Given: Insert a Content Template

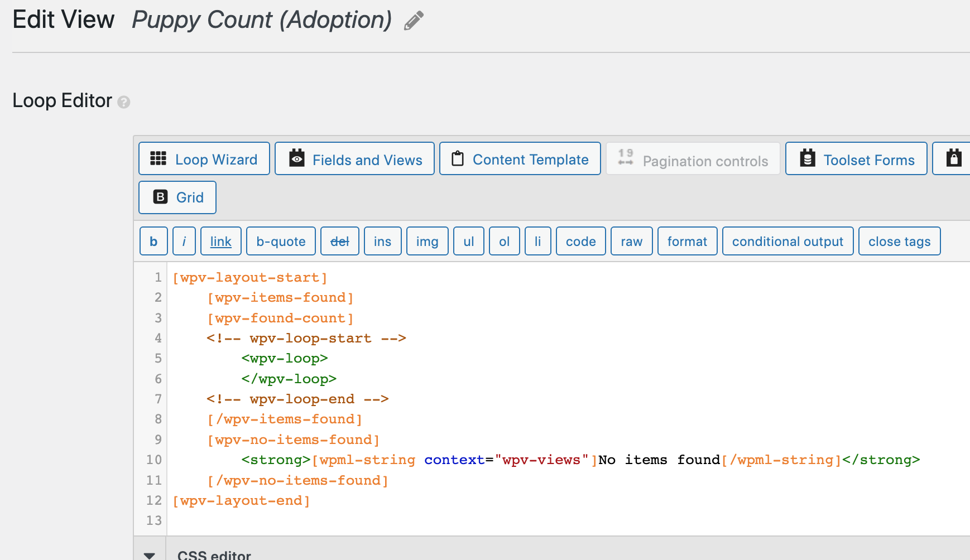Looking at the screenshot, I should pos(520,159).
